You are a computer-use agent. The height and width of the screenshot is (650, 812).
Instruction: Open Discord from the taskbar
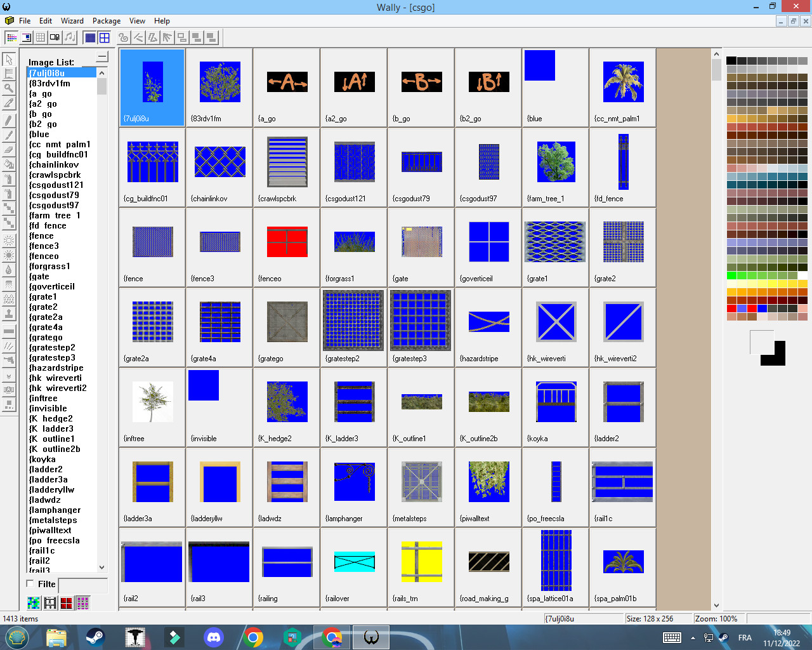point(214,637)
